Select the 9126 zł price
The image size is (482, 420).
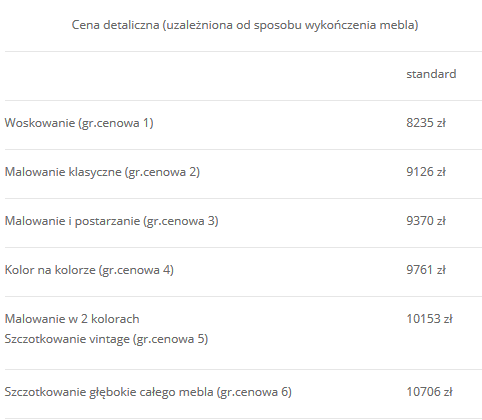click(426, 172)
